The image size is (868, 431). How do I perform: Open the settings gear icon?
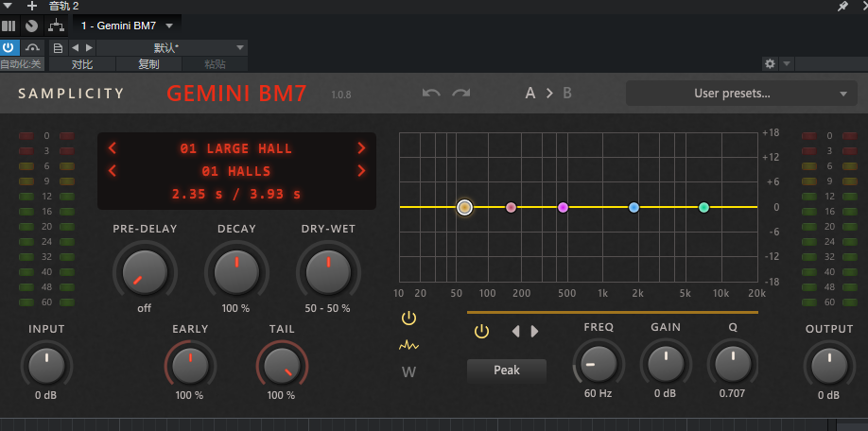point(770,63)
